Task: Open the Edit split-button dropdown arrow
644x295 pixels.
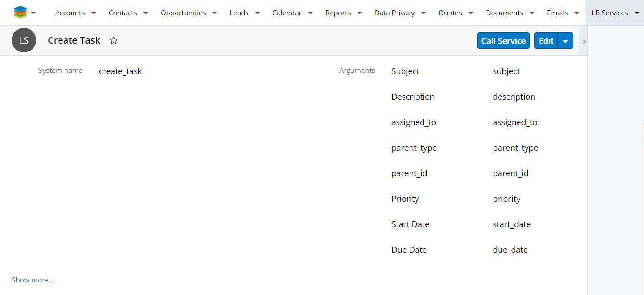Action: [x=566, y=41]
